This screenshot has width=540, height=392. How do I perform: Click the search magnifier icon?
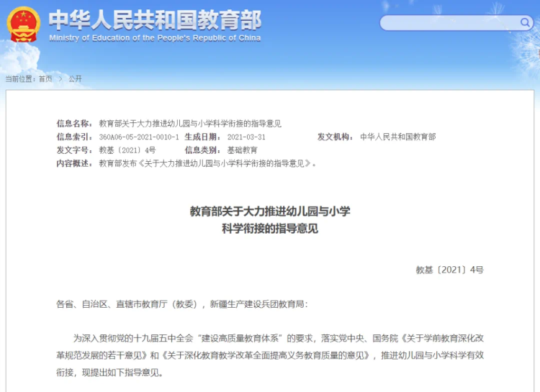(x=525, y=23)
